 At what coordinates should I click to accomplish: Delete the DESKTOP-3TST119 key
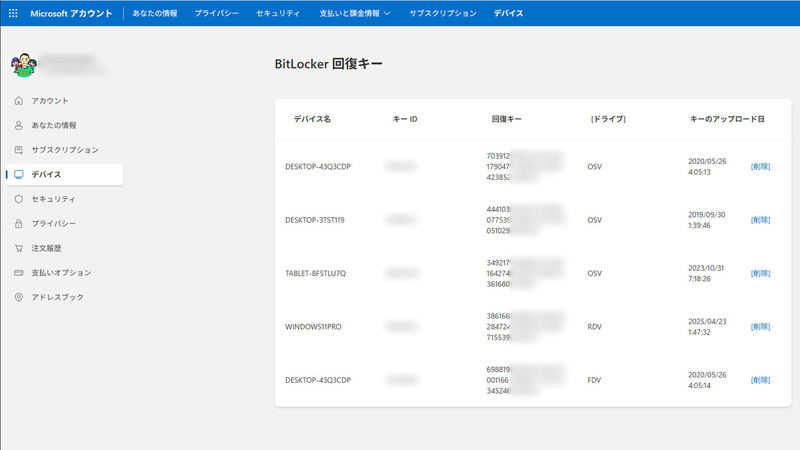coord(760,220)
